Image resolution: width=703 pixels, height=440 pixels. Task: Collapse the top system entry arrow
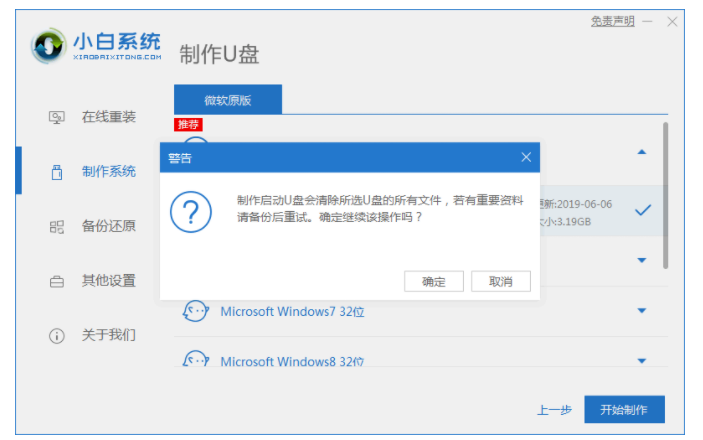(x=642, y=152)
